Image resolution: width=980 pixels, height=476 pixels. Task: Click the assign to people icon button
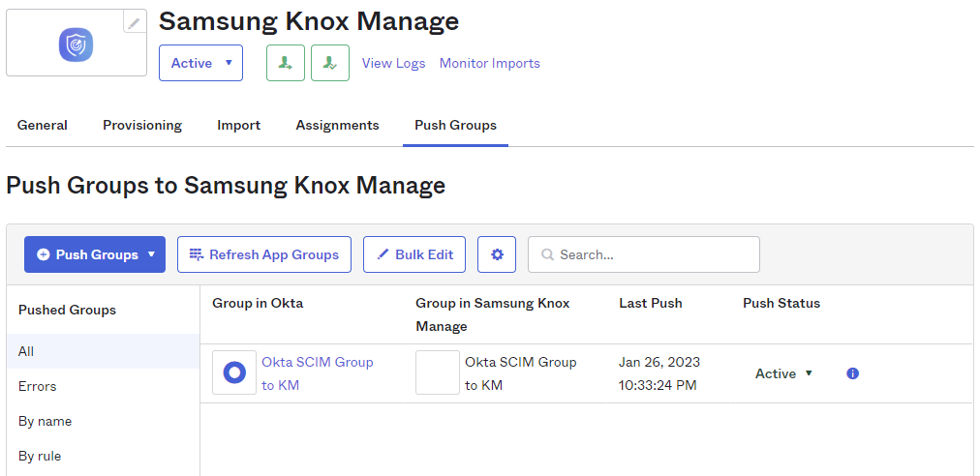coord(286,63)
